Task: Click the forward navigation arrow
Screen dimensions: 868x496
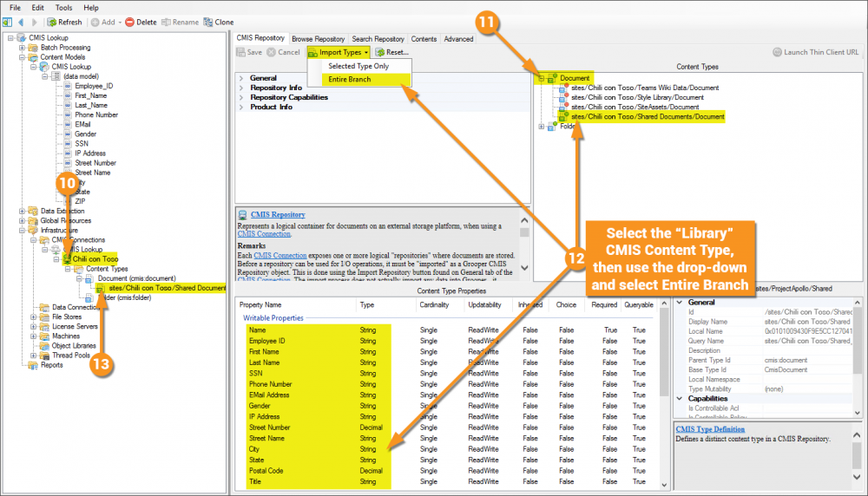Action: 35,23
